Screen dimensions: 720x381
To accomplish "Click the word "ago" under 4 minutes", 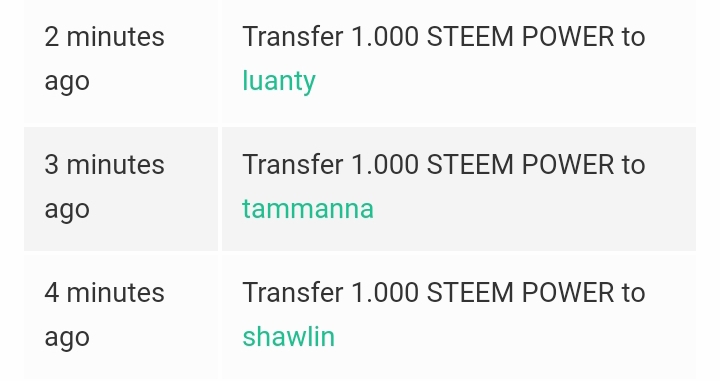I will point(67,338).
